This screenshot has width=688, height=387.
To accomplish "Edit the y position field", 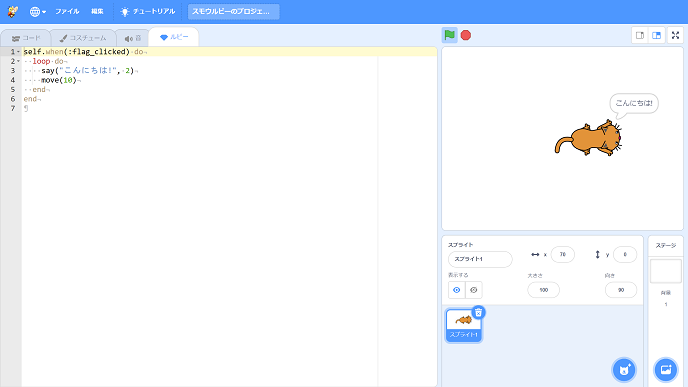I will coord(625,254).
